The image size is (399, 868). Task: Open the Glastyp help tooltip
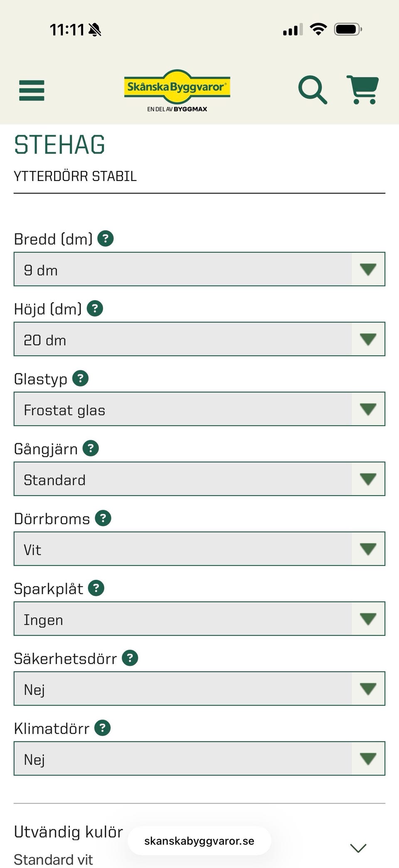click(x=81, y=379)
